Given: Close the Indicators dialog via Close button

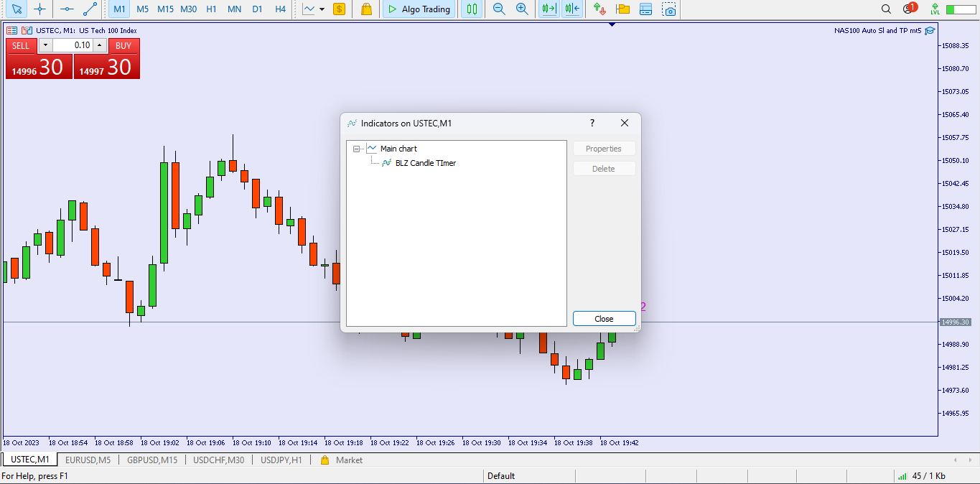Looking at the screenshot, I should tap(604, 318).
